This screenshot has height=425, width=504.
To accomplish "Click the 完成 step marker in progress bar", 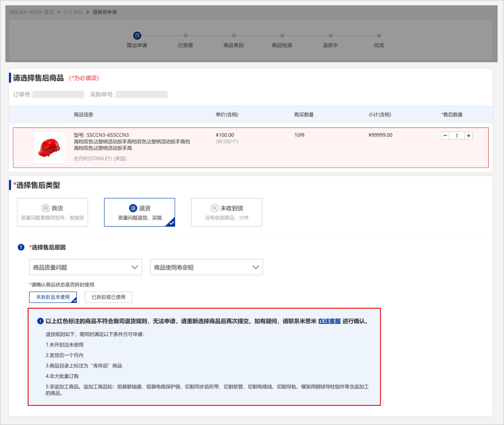I will [x=378, y=36].
